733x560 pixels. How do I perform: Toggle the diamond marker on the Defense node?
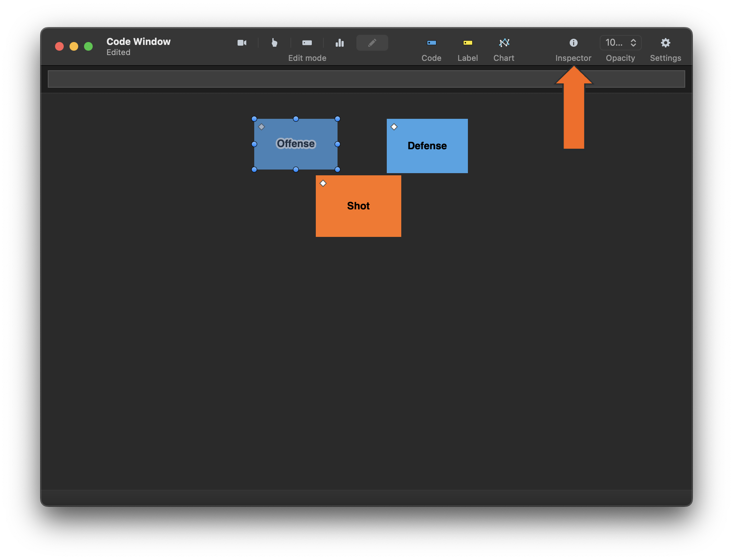coord(394,127)
